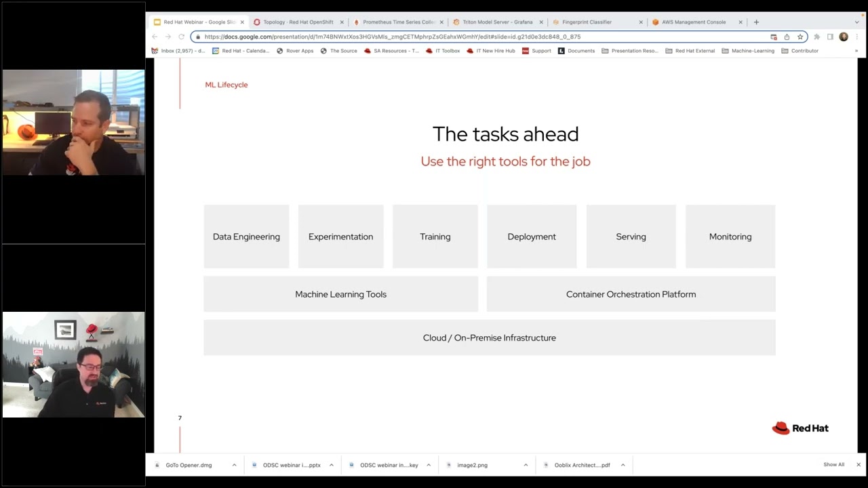Click the ML Lifecycle slide heading
The height and width of the screenshot is (488, 868).
[x=226, y=85]
